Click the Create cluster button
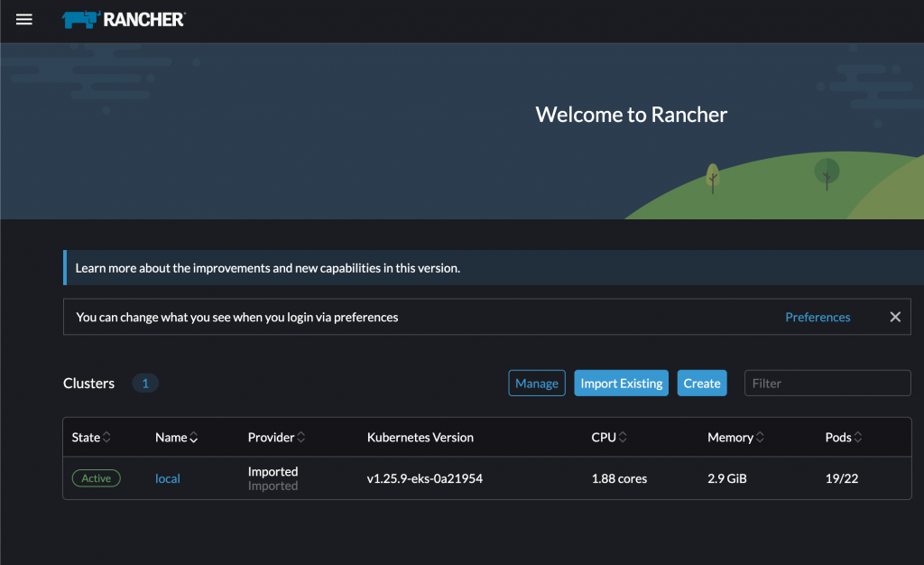Viewport: 924px width, 565px height. pos(702,383)
